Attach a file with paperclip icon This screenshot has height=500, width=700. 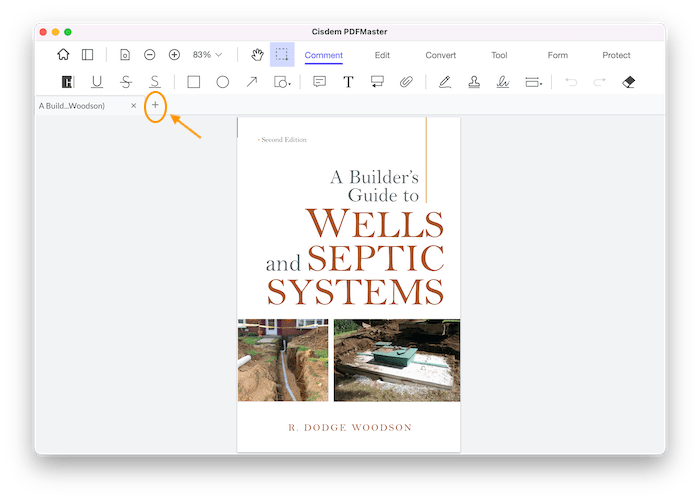[x=406, y=82]
